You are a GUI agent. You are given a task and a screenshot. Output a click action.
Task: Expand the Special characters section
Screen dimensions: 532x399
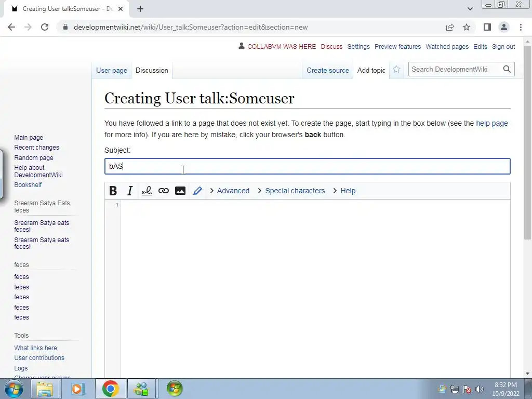(291, 191)
